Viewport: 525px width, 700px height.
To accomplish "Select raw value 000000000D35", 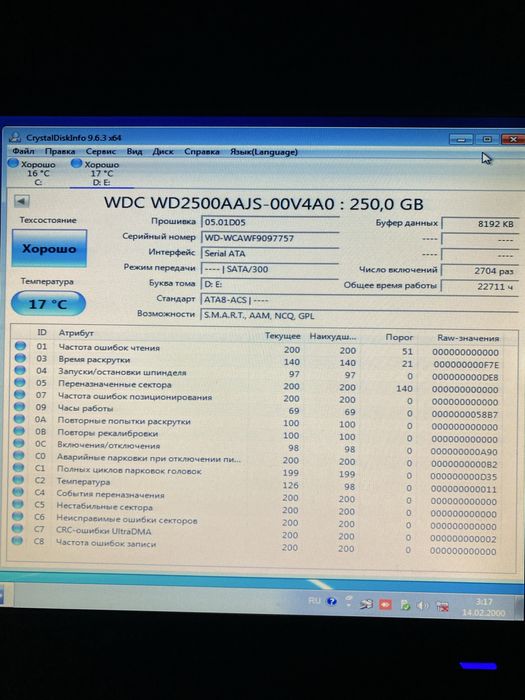I will [x=463, y=477].
